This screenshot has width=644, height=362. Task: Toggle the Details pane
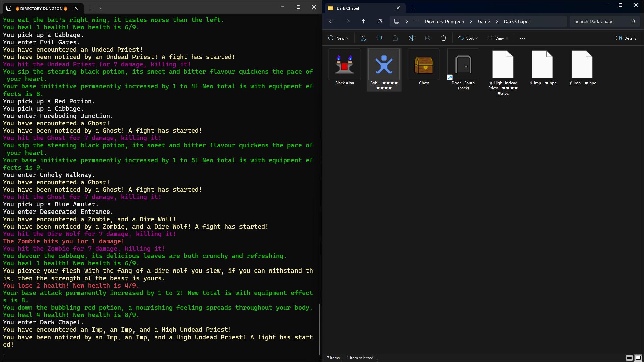(x=626, y=38)
